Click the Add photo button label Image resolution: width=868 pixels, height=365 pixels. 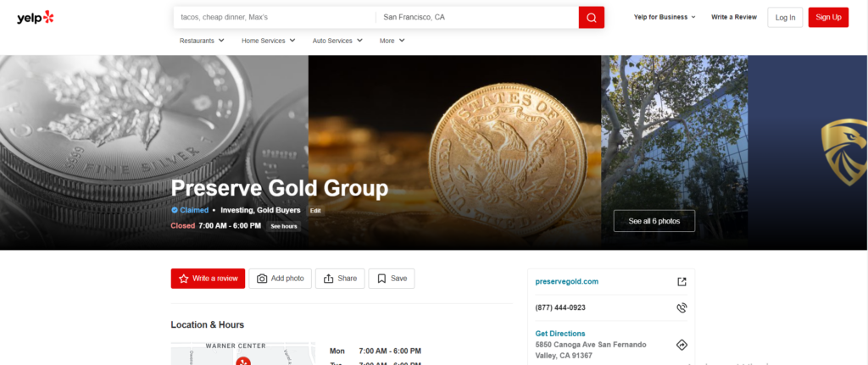[x=287, y=279]
